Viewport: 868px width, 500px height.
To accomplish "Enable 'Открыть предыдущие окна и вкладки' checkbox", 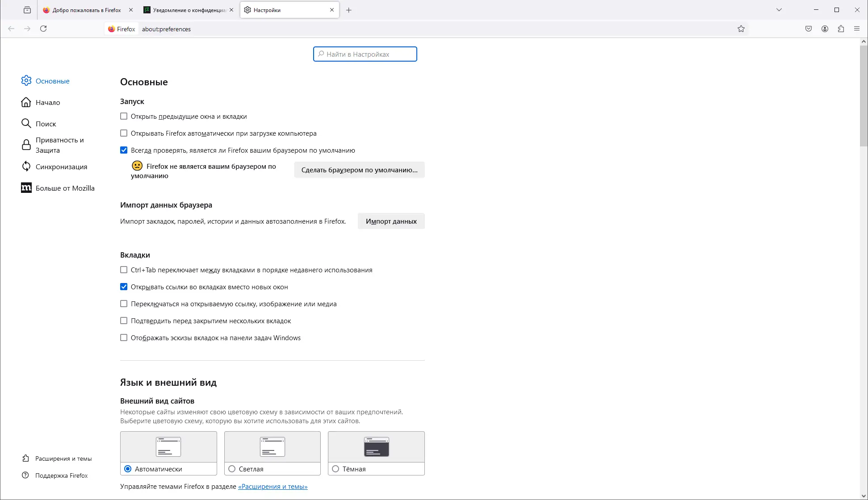I will [124, 117].
